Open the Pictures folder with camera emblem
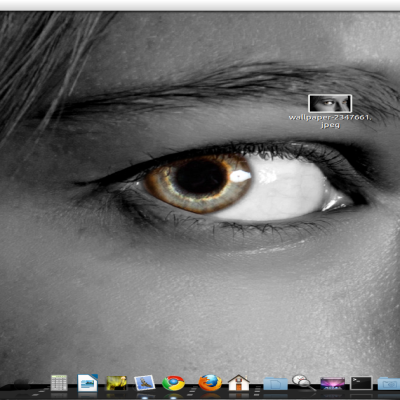This screenshot has height=400, width=400. coord(389,383)
